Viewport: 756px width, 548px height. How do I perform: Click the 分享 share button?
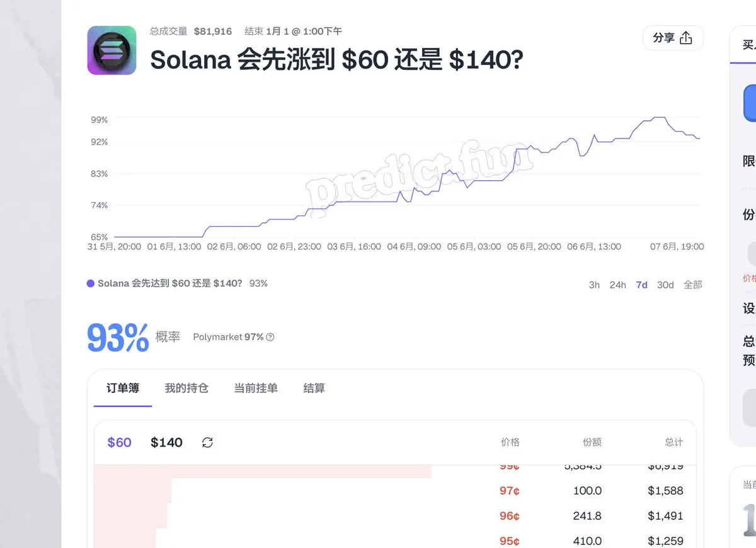pyautogui.click(x=673, y=38)
